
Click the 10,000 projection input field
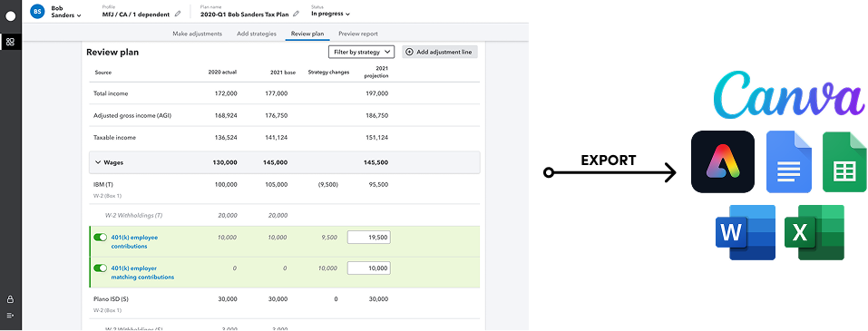click(x=368, y=268)
